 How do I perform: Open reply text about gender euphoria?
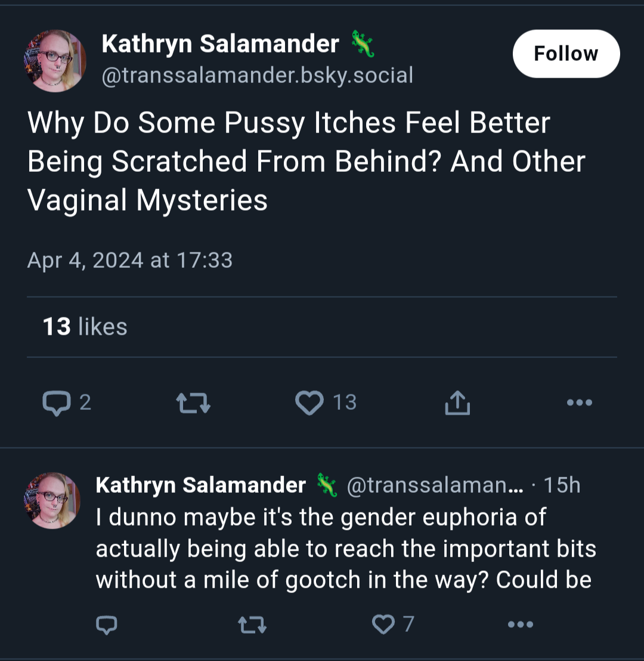coord(346,548)
